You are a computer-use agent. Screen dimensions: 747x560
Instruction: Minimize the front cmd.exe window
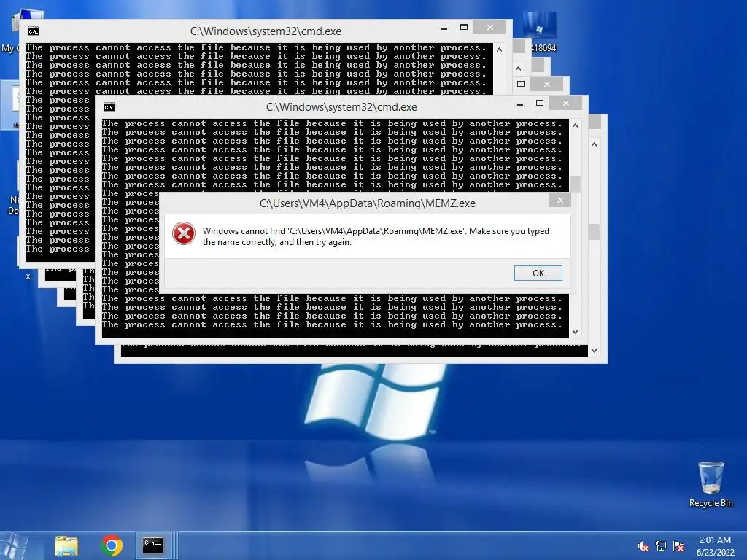click(520, 104)
